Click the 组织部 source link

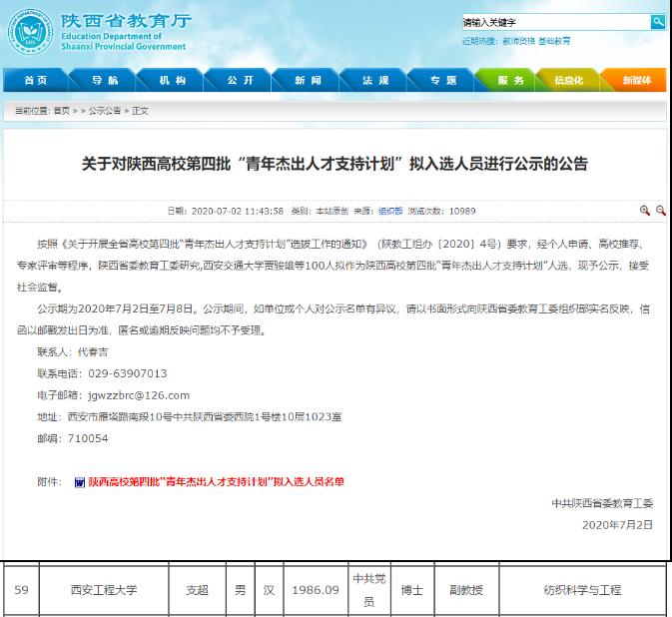[389, 211]
